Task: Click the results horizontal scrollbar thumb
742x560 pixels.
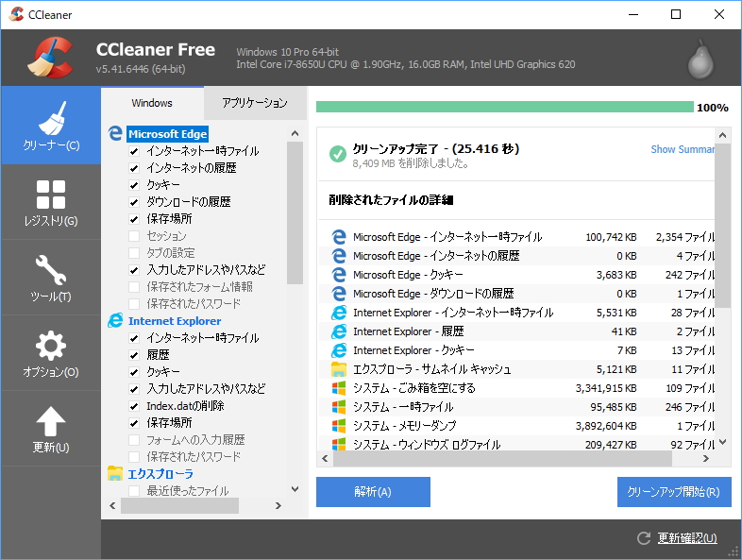Action: (x=502, y=458)
